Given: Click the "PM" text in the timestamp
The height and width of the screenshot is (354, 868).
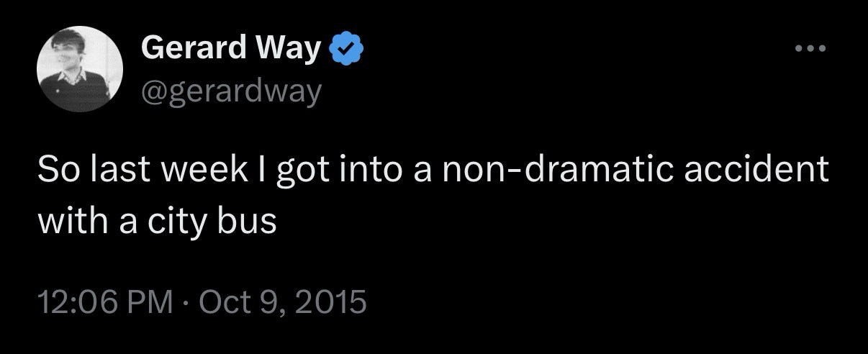Looking at the screenshot, I should click(151, 301).
